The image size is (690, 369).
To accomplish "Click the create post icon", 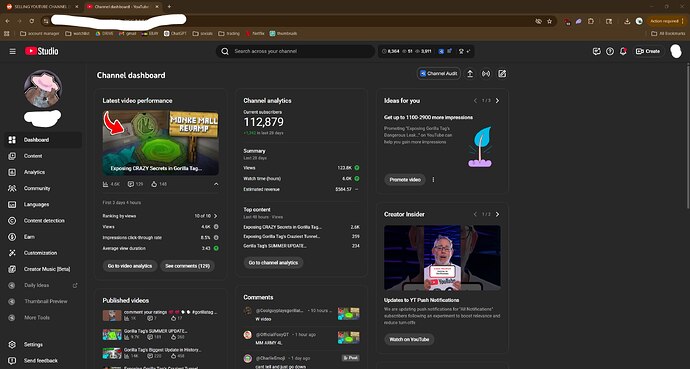I will pos(502,74).
